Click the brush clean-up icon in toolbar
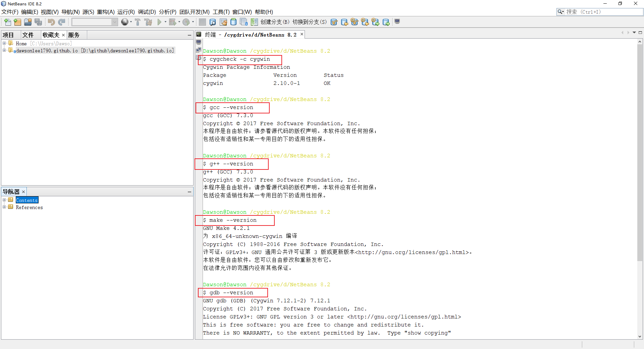Screen dimensions: 644x349 [x=223, y=22]
